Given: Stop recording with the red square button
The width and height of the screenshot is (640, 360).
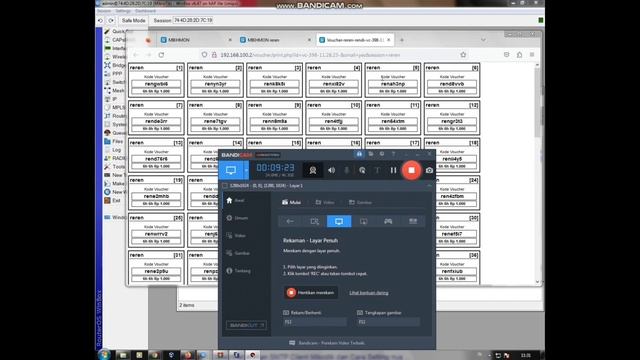Looking at the screenshot, I should point(411,170).
